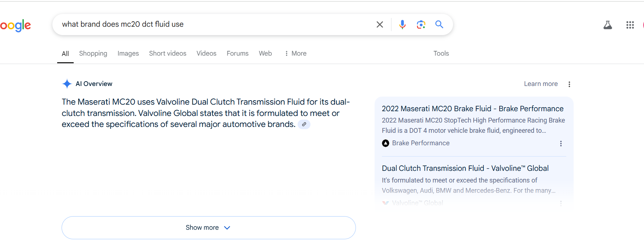Open Google Lens image search icon
Viewport: 644px width, 244px height.
coord(421,25)
